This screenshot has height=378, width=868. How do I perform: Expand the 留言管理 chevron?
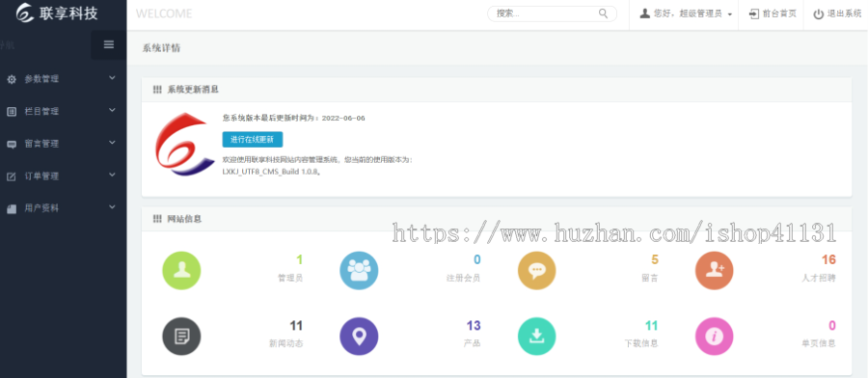click(113, 143)
